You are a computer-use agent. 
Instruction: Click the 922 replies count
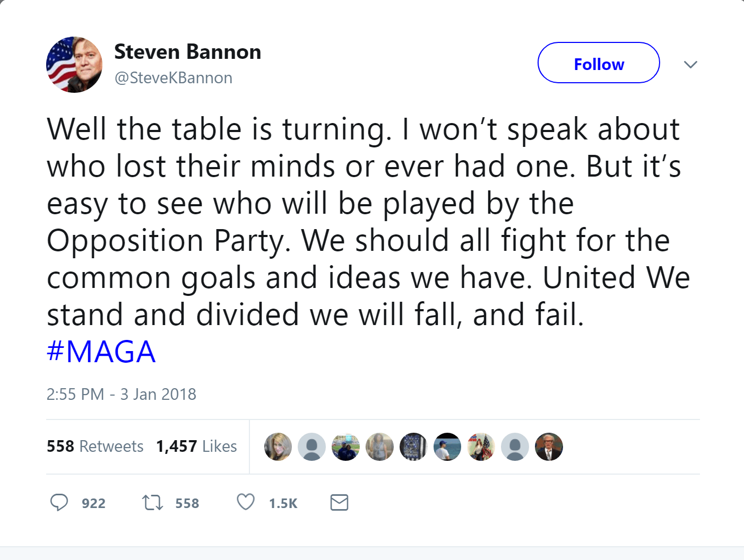pos(92,503)
